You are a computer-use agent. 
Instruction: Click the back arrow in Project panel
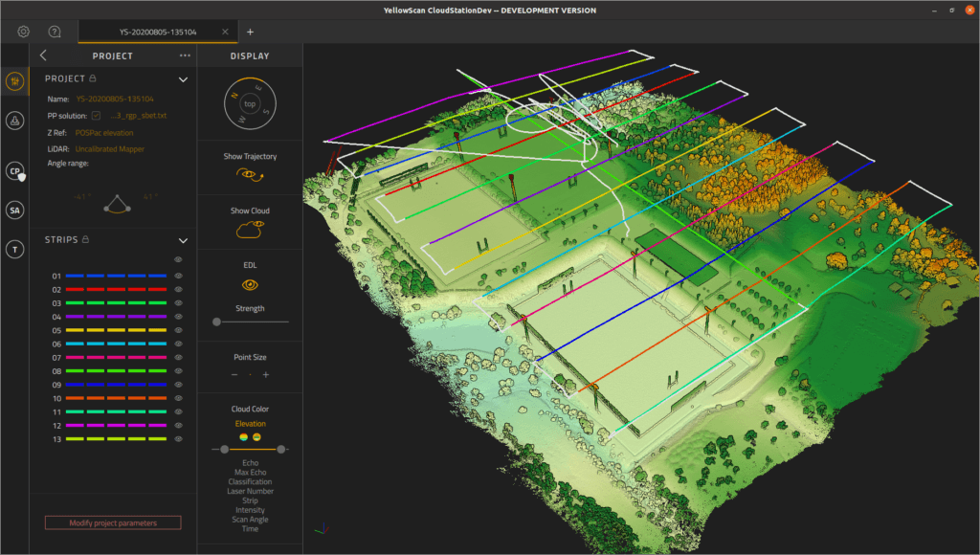click(43, 55)
